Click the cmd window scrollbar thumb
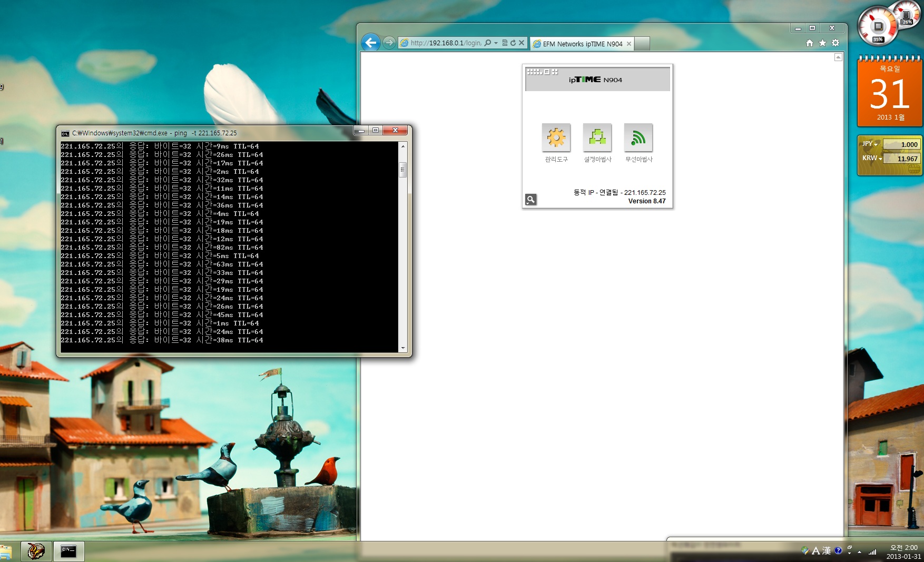924x562 pixels. click(403, 170)
